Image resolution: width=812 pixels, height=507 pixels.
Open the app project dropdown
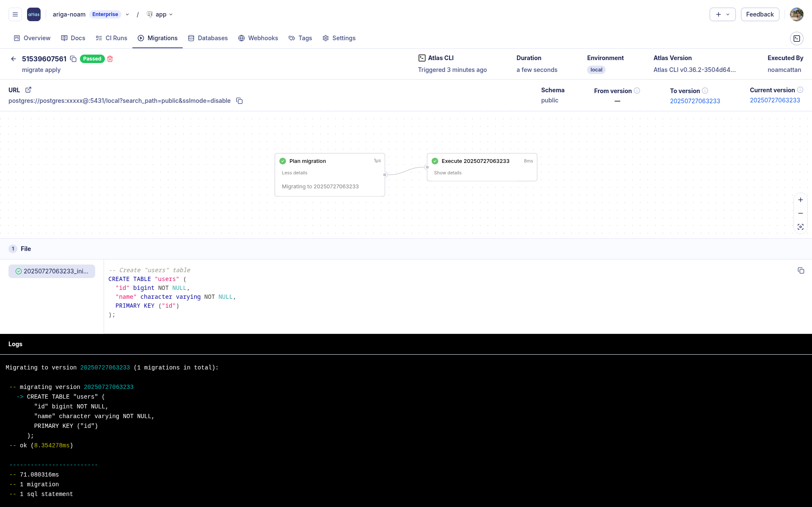point(160,14)
